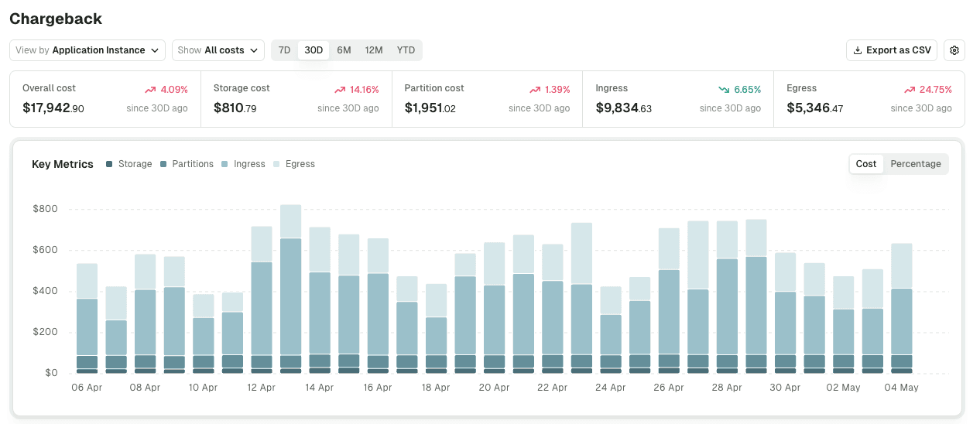This screenshot has width=980, height=424.
Task: Click the 10 Apr bar
Action: pyautogui.click(x=204, y=333)
